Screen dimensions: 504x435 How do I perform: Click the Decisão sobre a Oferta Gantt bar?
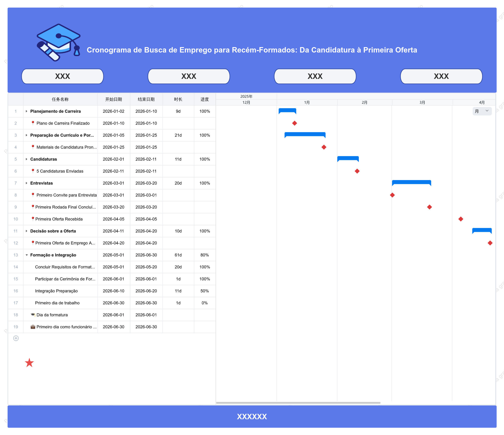pyautogui.click(x=482, y=231)
